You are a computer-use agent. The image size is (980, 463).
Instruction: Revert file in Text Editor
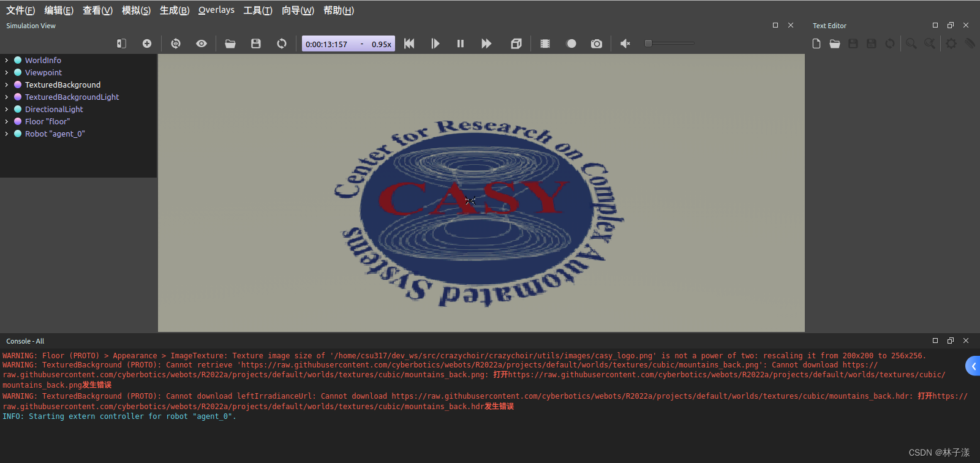click(890, 43)
